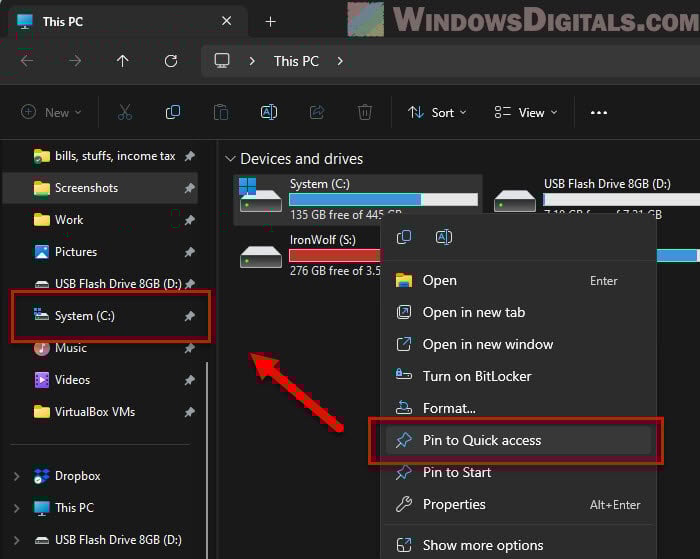This screenshot has height=559, width=700.
Task: Click the Forward navigation arrow
Action: (x=75, y=61)
